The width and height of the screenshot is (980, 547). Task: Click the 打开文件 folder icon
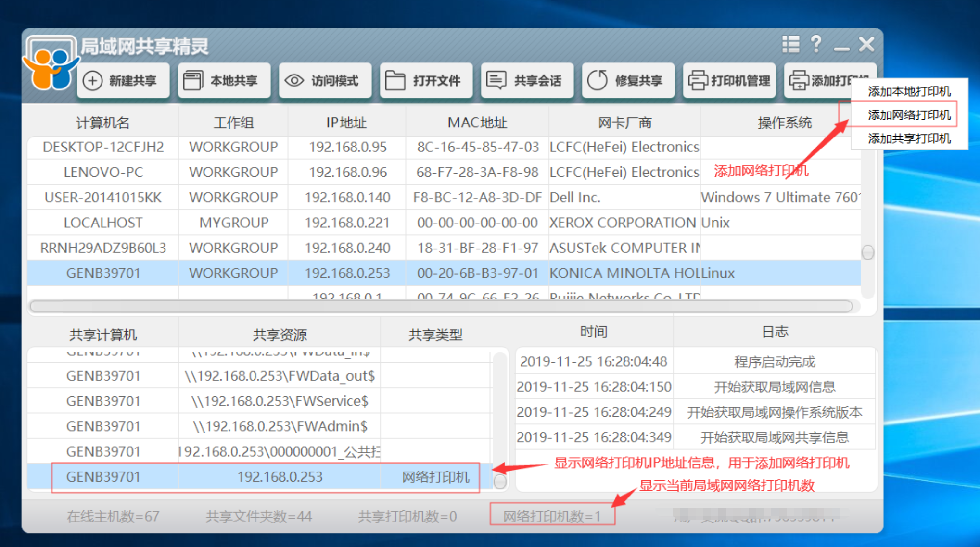point(395,81)
